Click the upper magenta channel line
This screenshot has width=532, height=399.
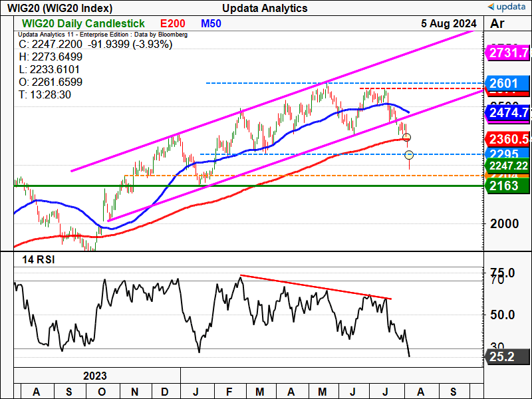[272, 101]
